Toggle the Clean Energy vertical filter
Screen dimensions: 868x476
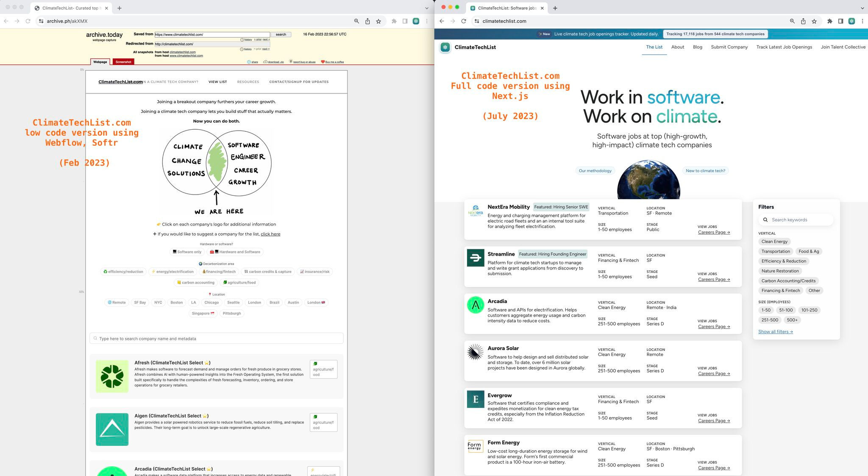pyautogui.click(x=774, y=242)
